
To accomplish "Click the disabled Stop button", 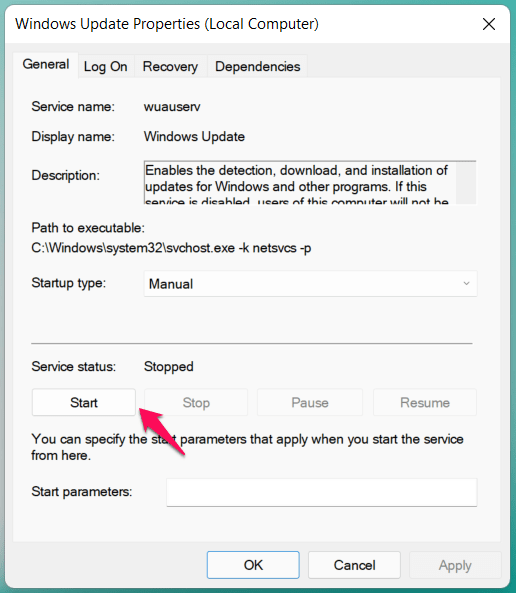I will pos(196,402).
